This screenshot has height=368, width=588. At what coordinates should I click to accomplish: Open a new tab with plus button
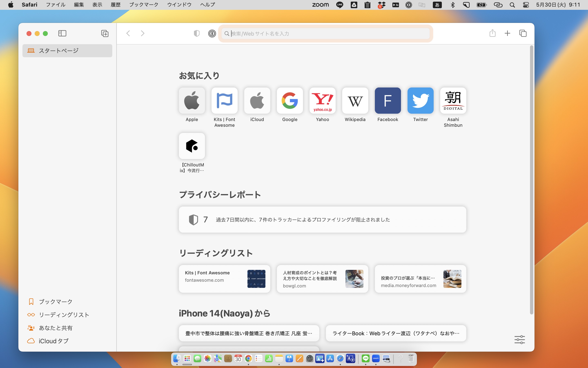click(x=507, y=33)
